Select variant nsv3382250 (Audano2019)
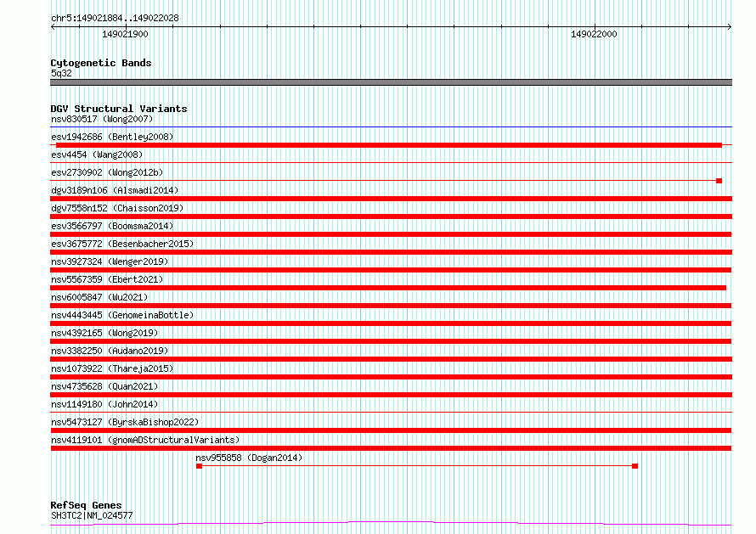 pos(110,351)
